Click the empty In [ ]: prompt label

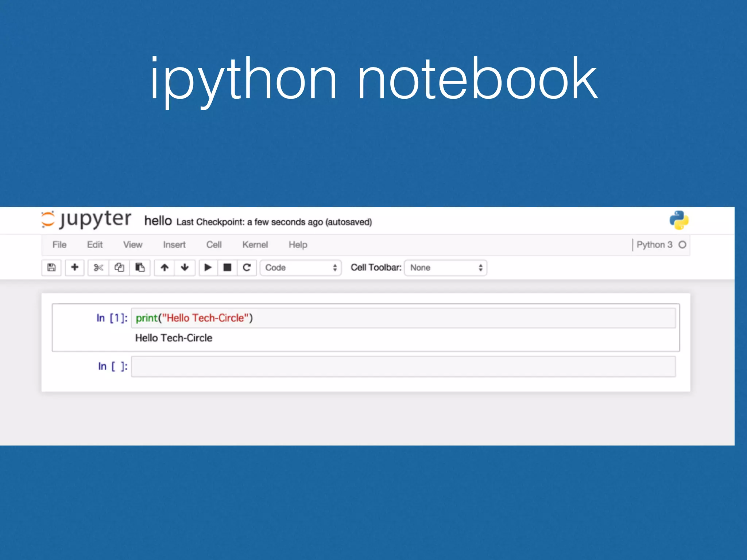[x=113, y=366]
